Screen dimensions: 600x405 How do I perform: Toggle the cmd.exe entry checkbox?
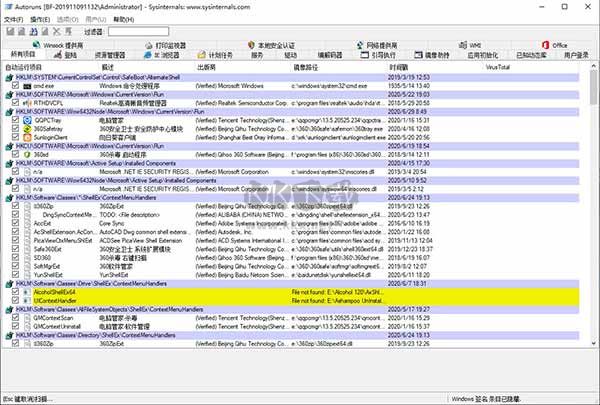(14, 87)
